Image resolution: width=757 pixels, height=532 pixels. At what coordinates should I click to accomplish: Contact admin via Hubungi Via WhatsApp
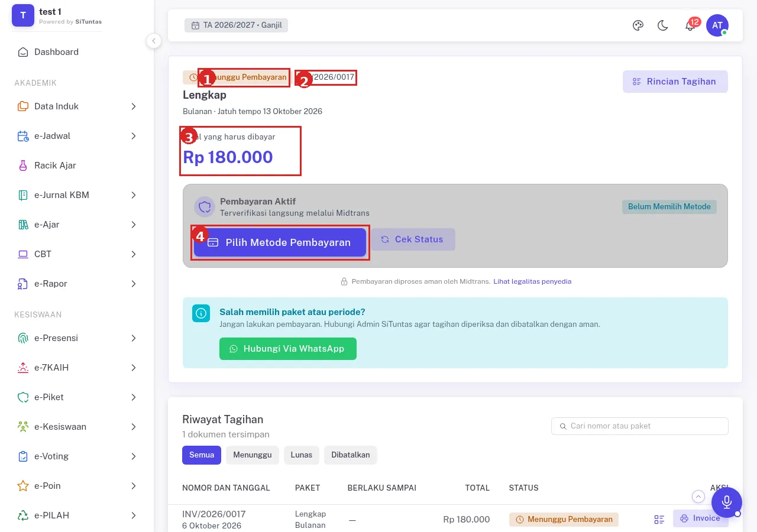288,349
